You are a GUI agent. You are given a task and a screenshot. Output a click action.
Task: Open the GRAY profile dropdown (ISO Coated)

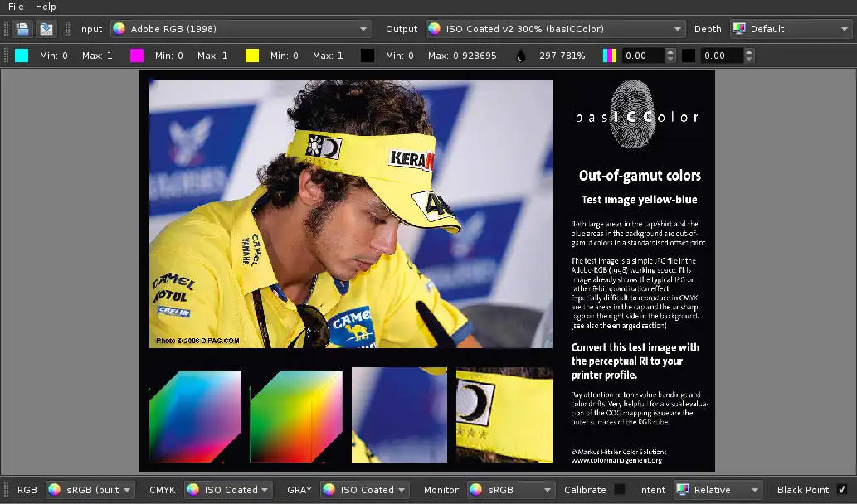[364, 490]
